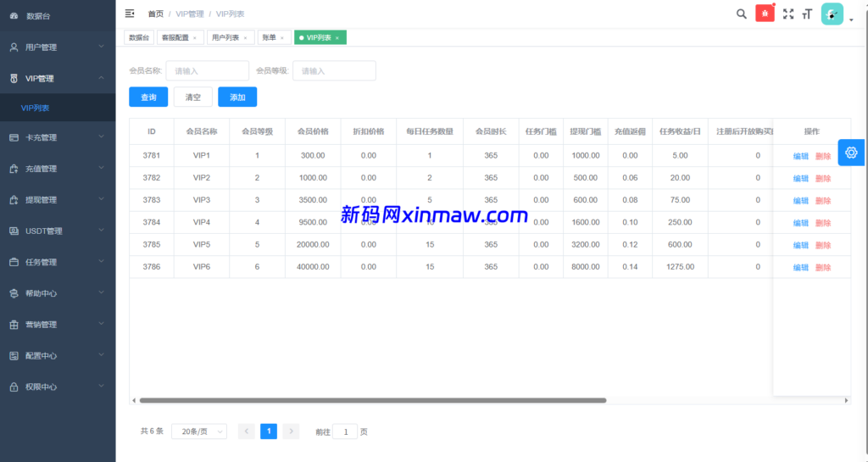
Task: Click the USDT管理 icon
Action: point(14,231)
